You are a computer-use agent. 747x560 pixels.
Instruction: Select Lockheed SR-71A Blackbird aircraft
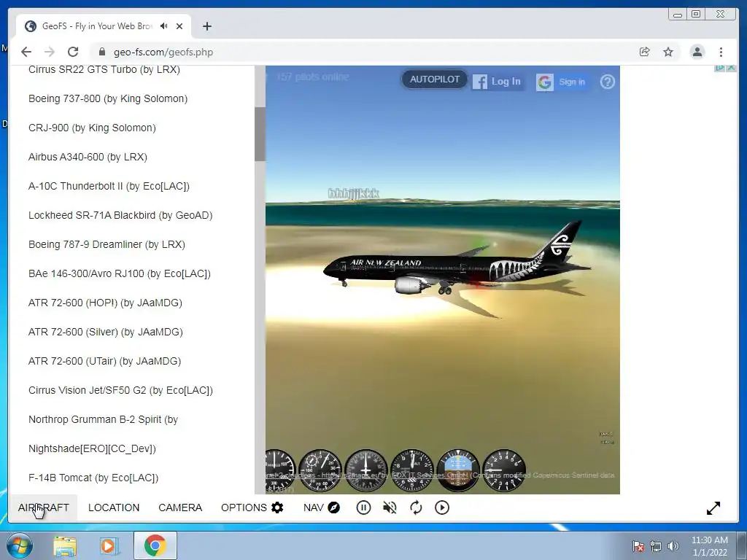tap(120, 215)
